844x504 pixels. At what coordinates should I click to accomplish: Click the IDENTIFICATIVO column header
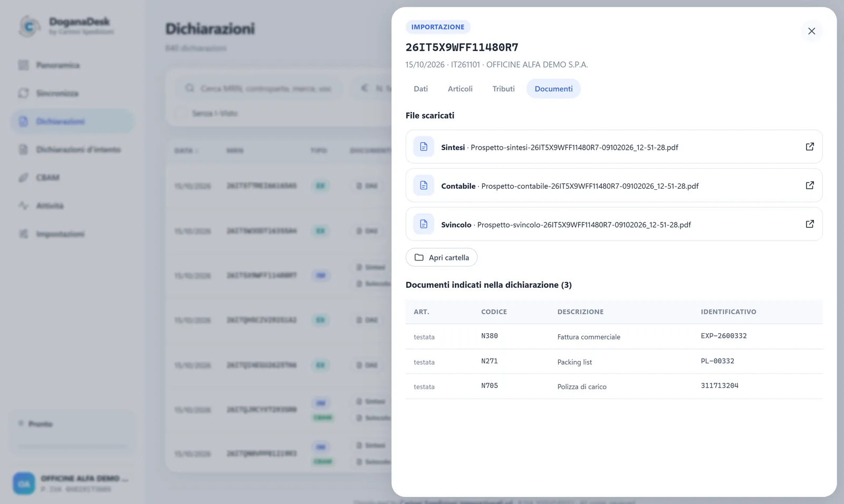pos(728,312)
